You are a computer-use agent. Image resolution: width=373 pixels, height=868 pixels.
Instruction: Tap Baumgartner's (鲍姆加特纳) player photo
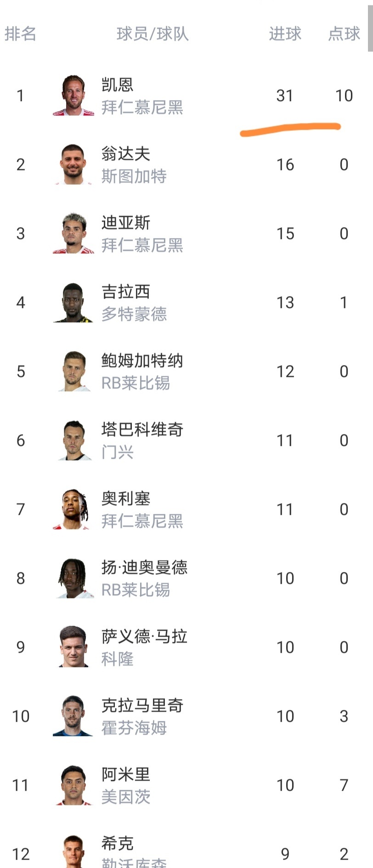point(73,371)
